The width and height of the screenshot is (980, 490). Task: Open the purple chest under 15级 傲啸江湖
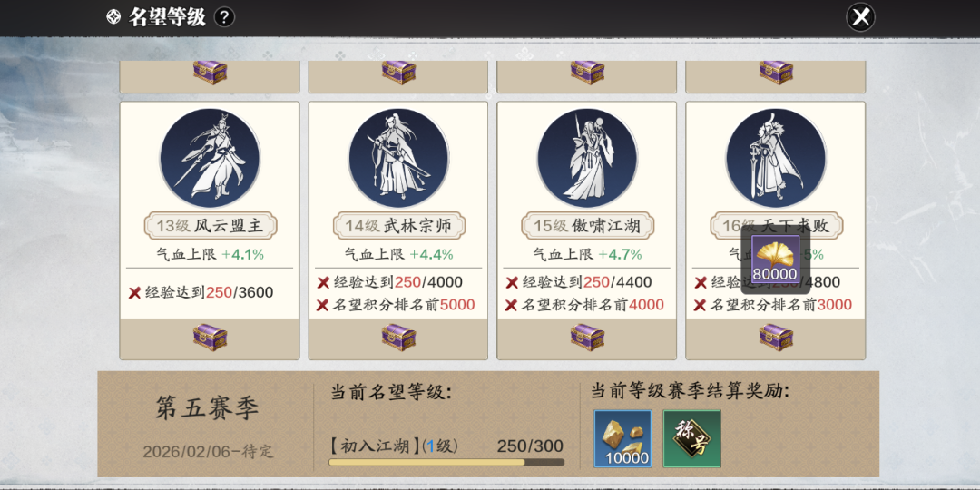click(x=587, y=338)
